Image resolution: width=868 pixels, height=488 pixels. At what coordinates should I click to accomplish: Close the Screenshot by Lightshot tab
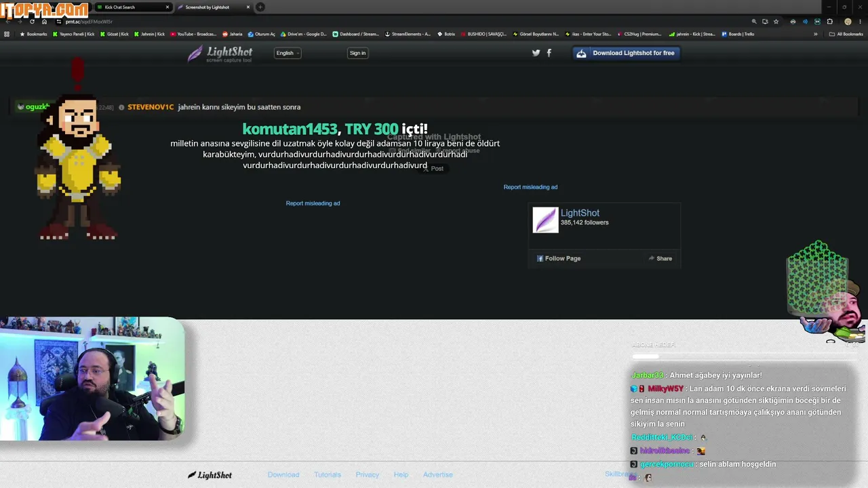point(248,7)
